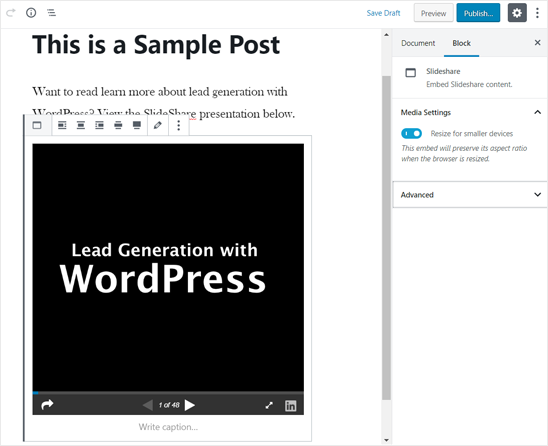548x446 pixels.
Task: Click the scrollbar up arrow
Action: coord(386,35)
